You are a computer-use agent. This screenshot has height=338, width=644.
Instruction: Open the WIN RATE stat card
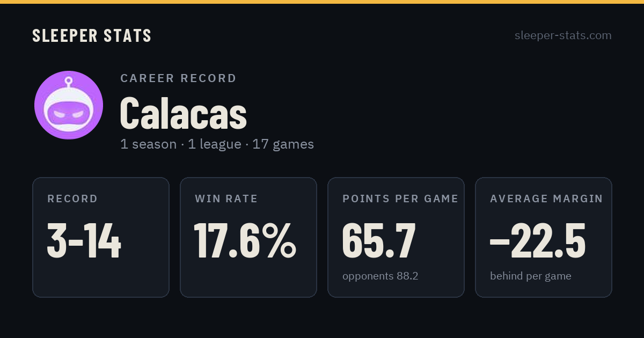(x=248, y=237)
